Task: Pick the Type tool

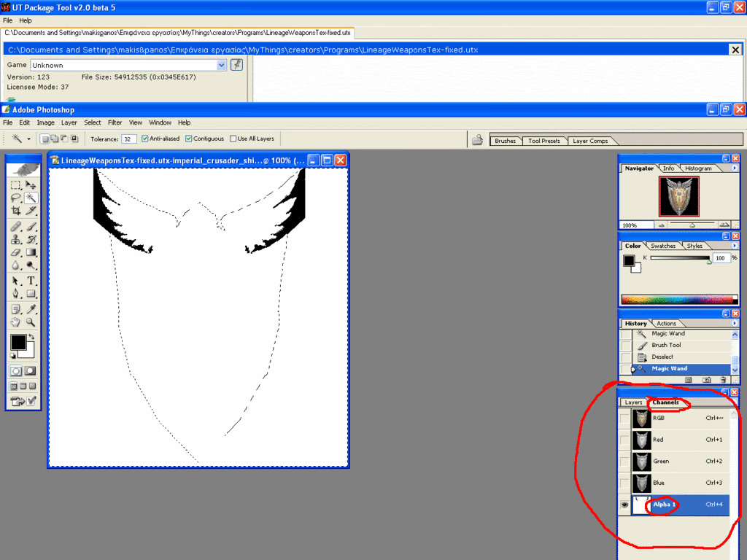Action: point(31,281)
